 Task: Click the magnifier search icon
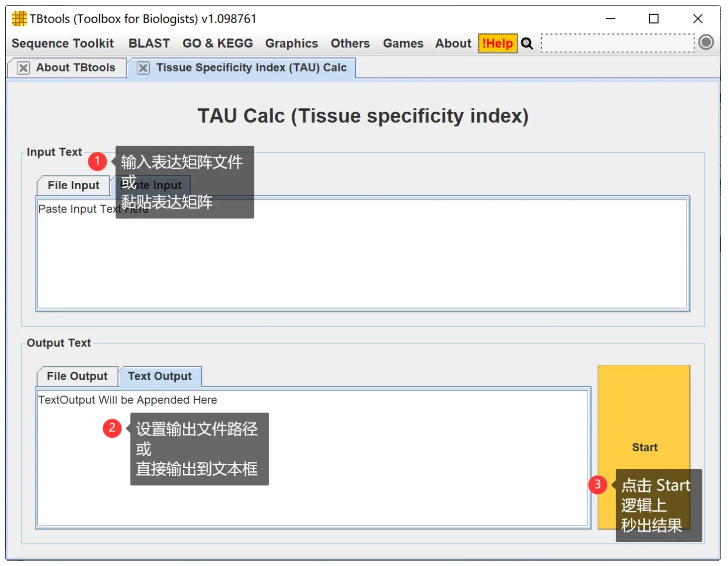527,44
